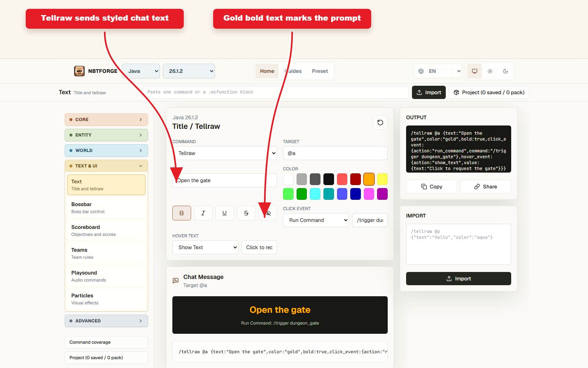
Task: Share the generated command
Action: 485,187
